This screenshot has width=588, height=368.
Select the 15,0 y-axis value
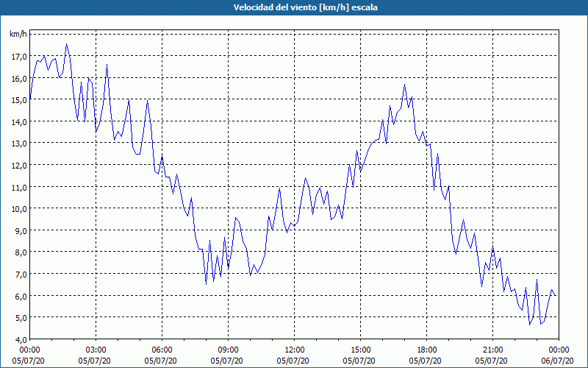(19, 100)
